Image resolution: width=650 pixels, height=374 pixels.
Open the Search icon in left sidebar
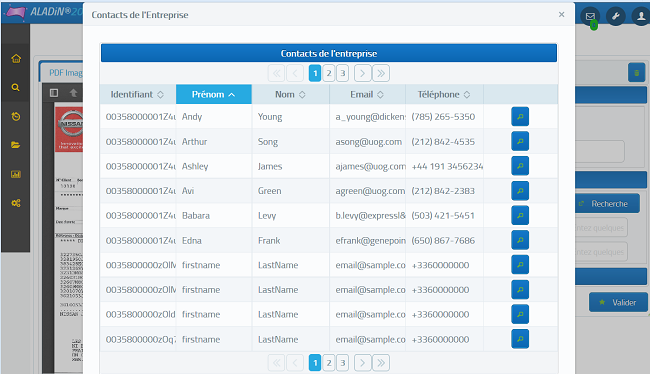pyautogui.click(x=15, y=87)
